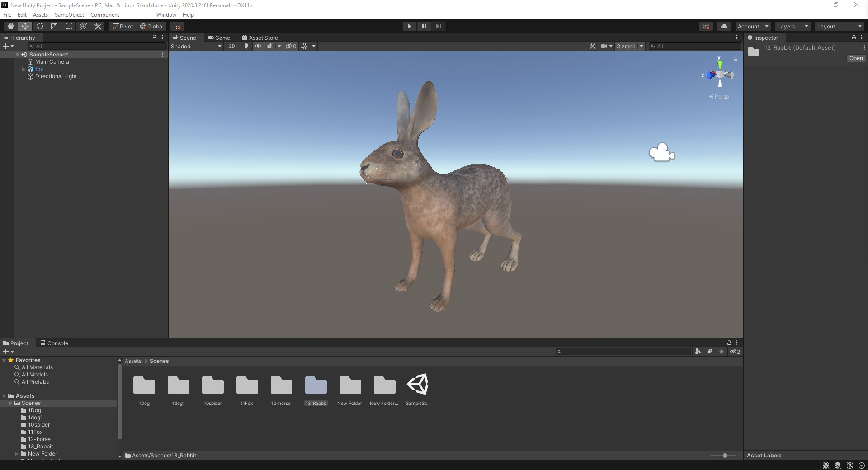The width and height of the screenshot is (868, 470).
Task: Toggle grid snapping icon in toolbar
Action: 177,26
